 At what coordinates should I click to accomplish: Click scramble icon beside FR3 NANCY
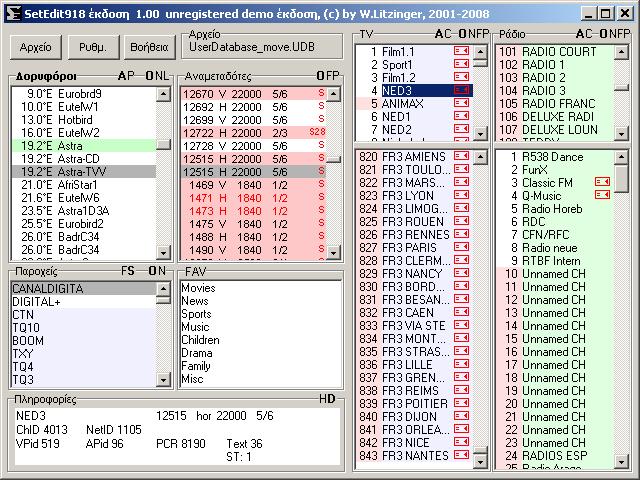(x=461, y=273)
